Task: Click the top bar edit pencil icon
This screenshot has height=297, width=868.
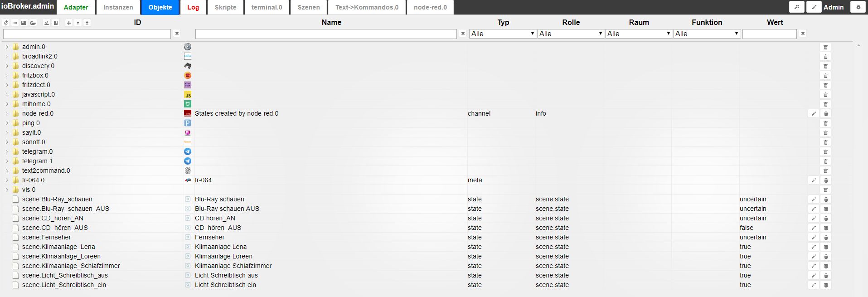Action: tap(814, 7)
